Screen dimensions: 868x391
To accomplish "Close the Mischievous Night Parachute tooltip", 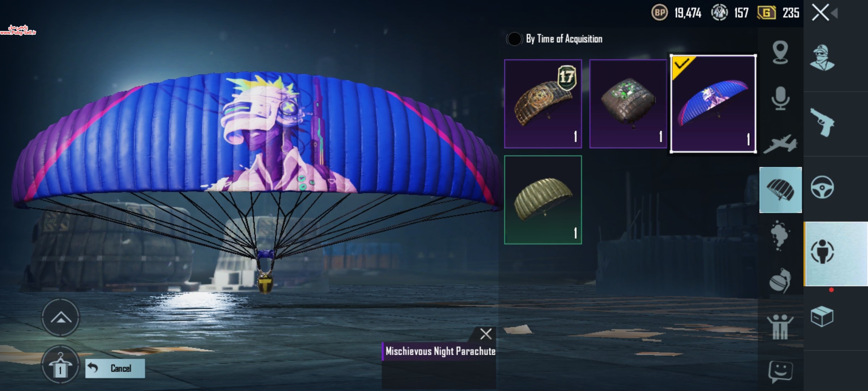I will tap(485, 334).
